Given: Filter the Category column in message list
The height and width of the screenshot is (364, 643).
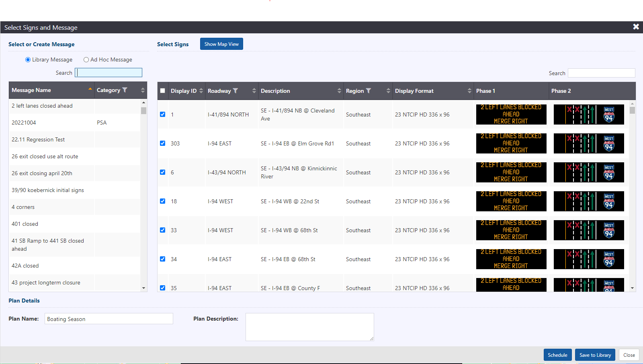Looking at the screenshot, I should [125, 90].
